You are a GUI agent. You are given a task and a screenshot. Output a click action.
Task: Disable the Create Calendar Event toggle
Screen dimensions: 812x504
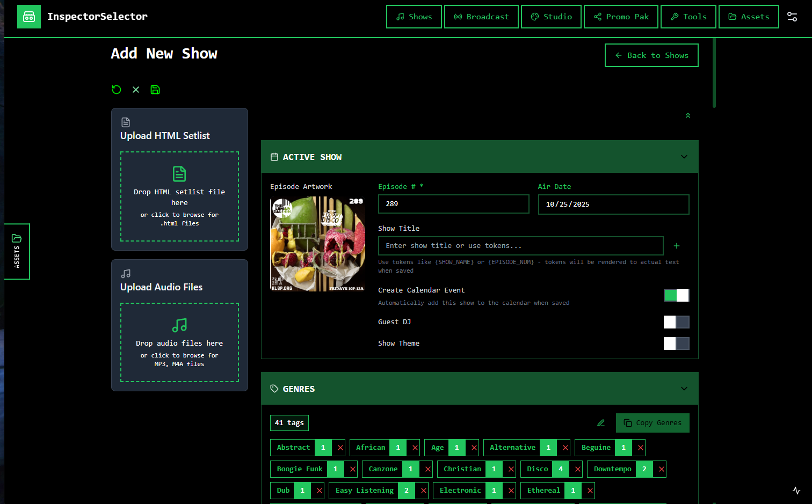tap(676, 295)
